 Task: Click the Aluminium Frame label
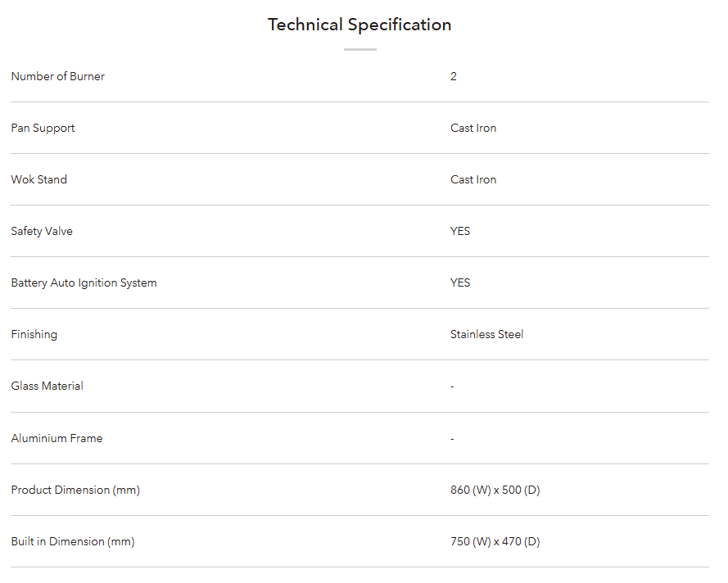coord(57,438)
